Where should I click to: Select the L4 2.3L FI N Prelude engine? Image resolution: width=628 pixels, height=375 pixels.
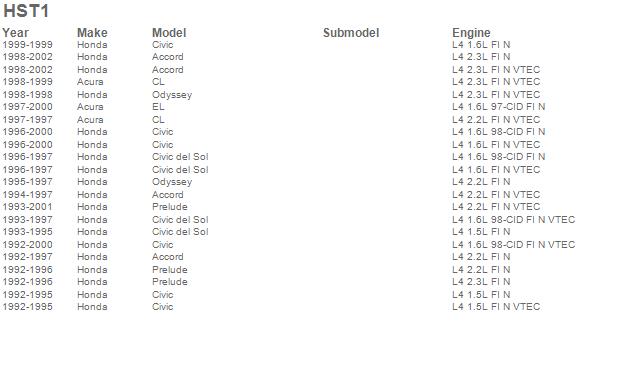tap(481, 282)
